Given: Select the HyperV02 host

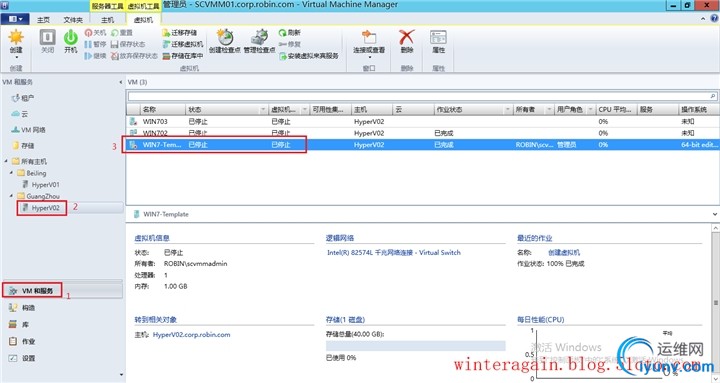Looking at the screenshot, I should point(41,208).
